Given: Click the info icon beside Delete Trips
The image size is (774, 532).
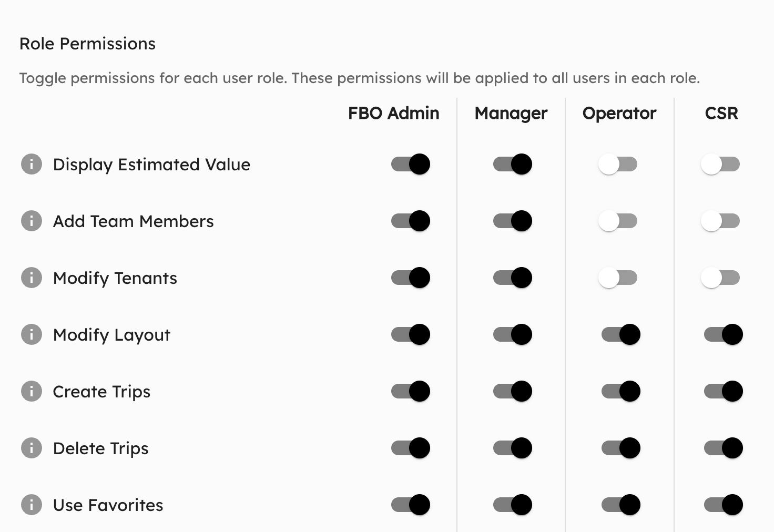Looking at the screenshot, I should click(31, 448).
